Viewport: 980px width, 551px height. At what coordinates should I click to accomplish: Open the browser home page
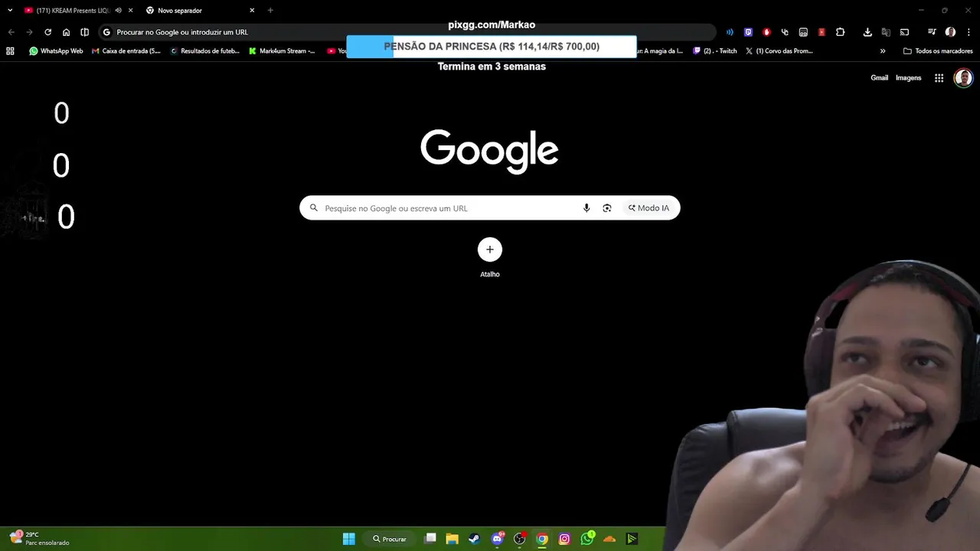tap(66, 32)
